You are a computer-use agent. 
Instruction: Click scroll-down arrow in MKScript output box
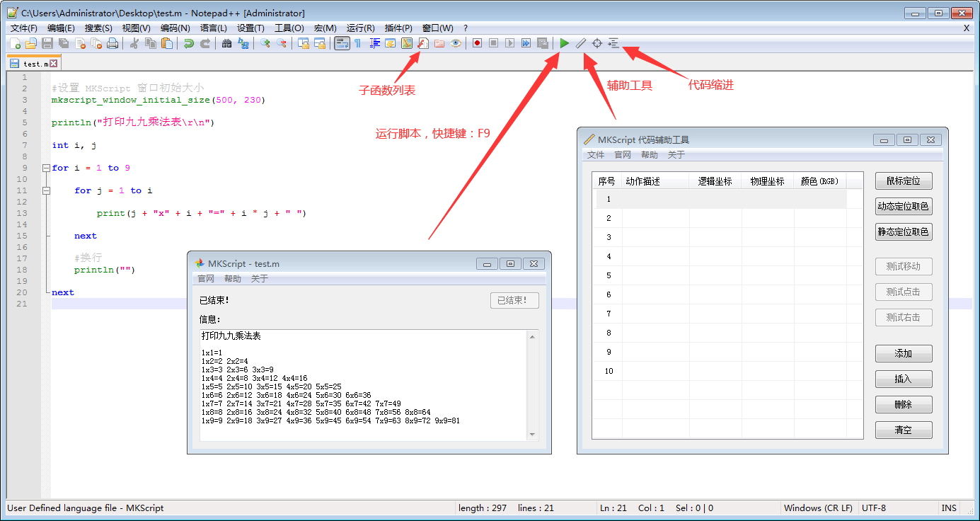point(532,435)
